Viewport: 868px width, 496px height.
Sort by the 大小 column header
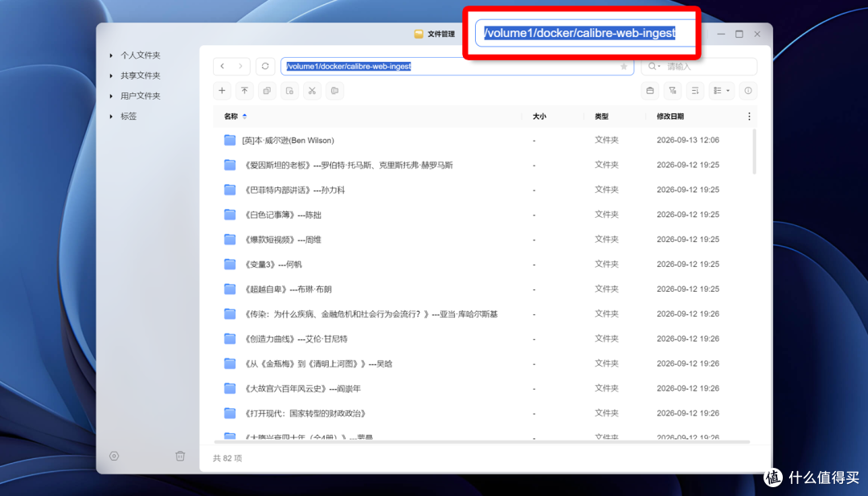coord(539,117)
